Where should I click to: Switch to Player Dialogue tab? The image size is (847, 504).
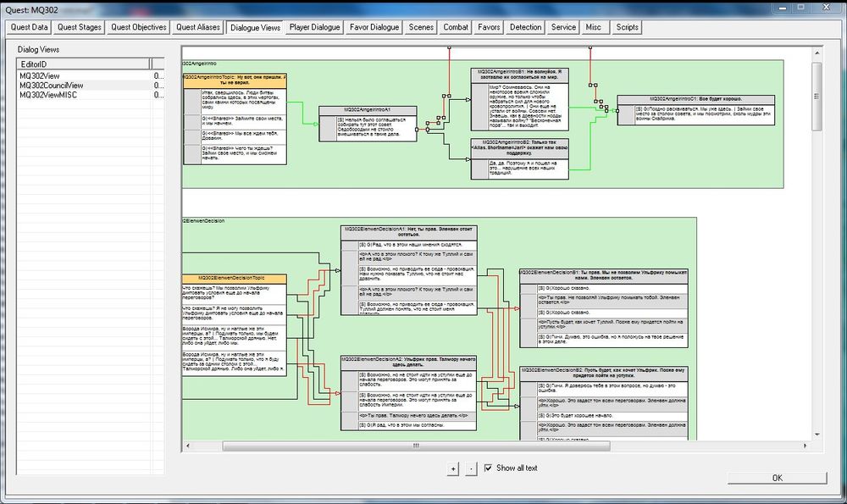(x=314, y=27)
